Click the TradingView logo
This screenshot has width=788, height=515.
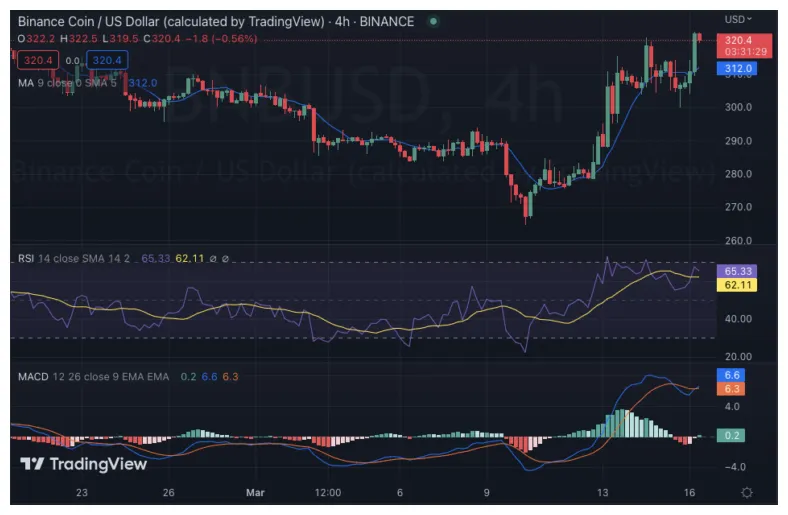pos(83,464)
